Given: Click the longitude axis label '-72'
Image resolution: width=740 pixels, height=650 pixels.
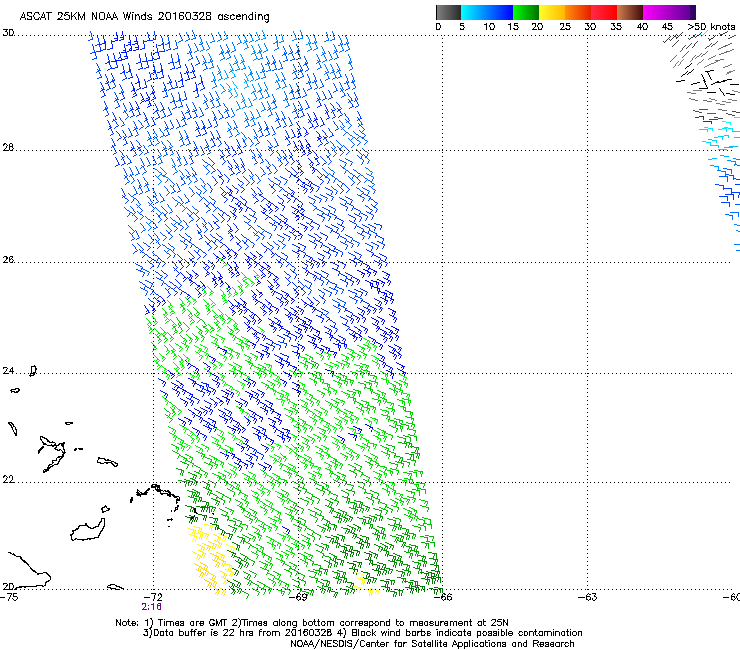Looking at the screenshot, I should 153,597.
